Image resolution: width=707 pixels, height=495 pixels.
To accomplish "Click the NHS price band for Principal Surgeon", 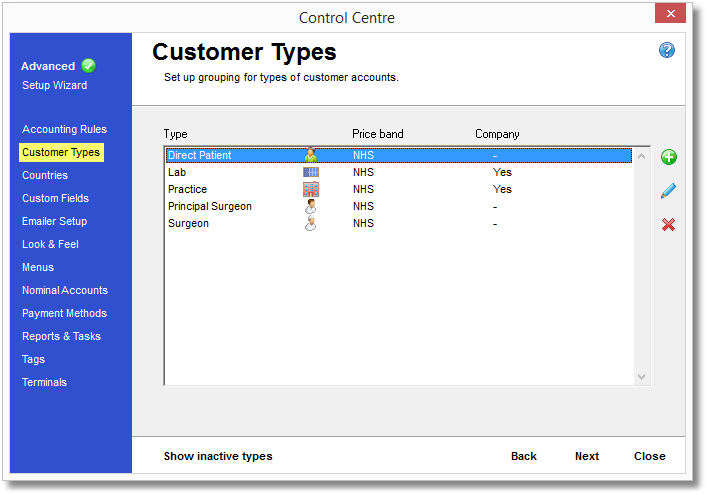I will (x=363, y=206).
